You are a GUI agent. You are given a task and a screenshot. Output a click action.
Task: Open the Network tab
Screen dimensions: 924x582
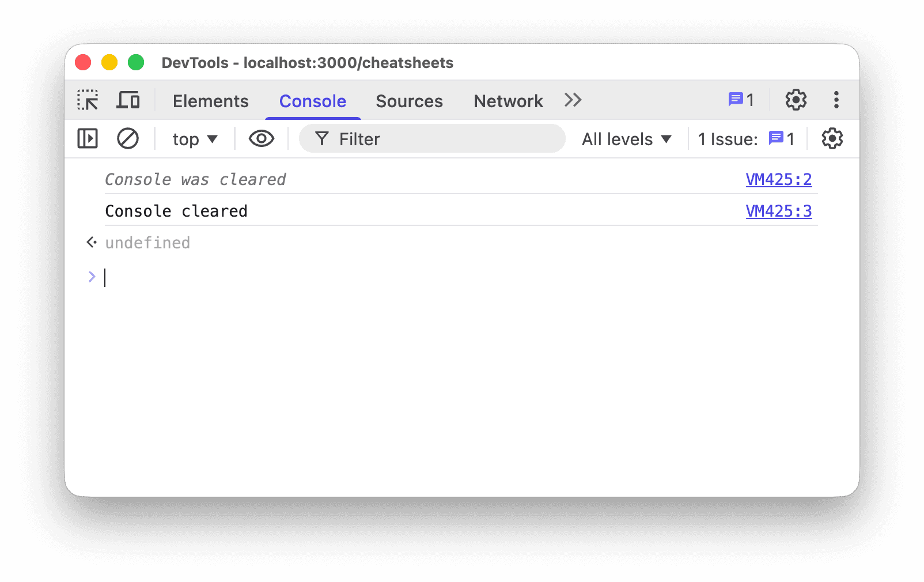click(509, 101)
